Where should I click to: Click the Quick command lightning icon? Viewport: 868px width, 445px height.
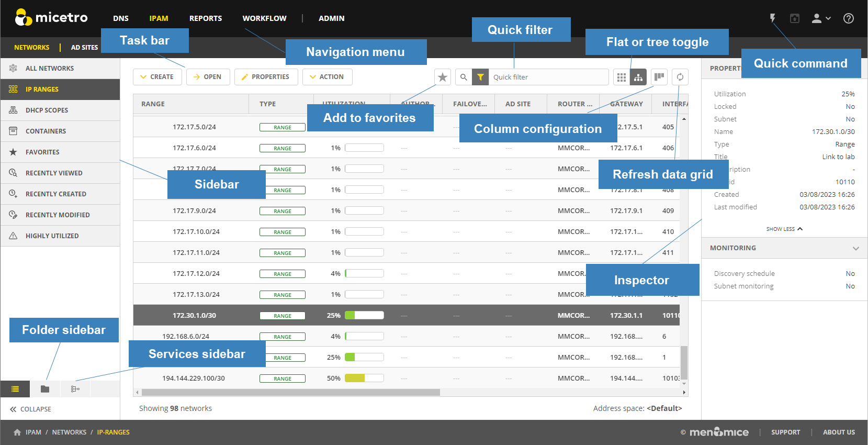click(773, 18)
